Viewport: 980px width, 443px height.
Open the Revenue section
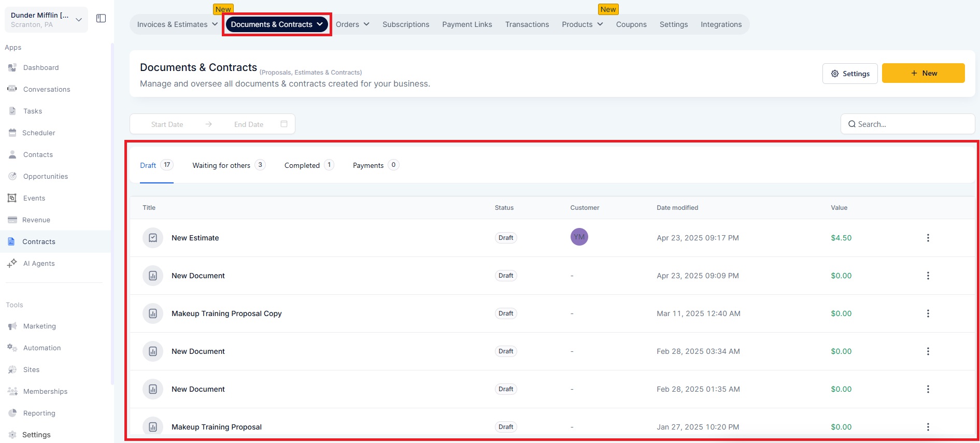pos(36,220)
